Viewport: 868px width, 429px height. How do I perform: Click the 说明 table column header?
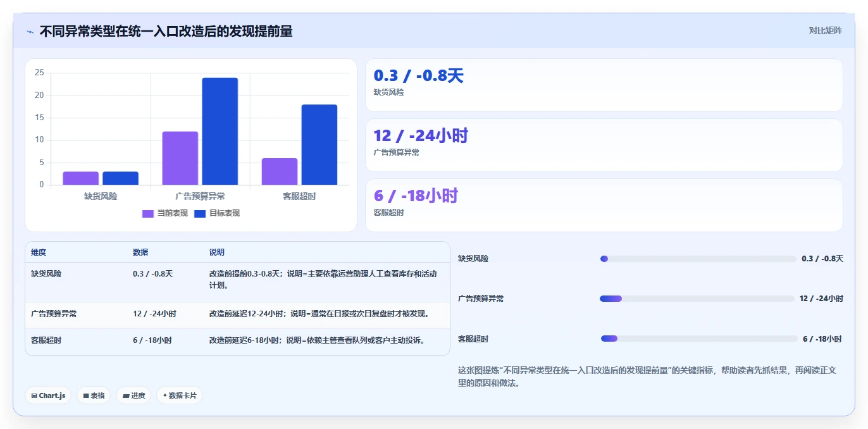pyautogui.click(x=217, y=252)
